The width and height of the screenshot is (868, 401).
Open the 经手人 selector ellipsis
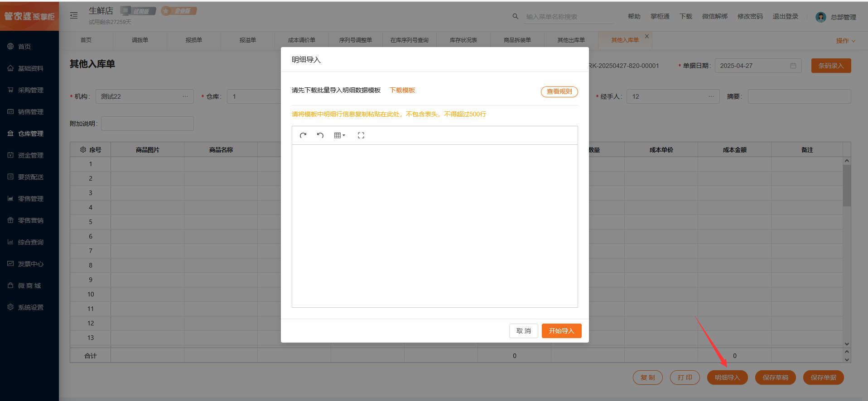tap(711, 96)
